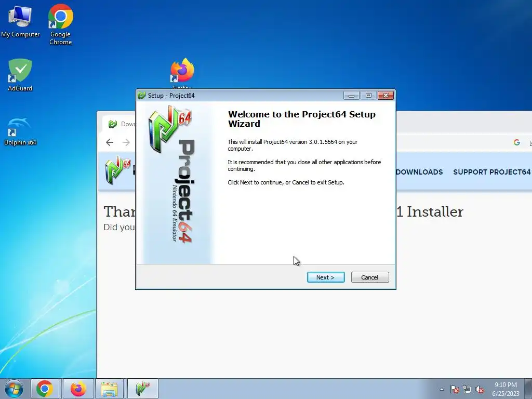This screenshot has width=532, height=399.
Task: Open Dolphin x64 desktop shortcut
Action: (x=20, y=131)
